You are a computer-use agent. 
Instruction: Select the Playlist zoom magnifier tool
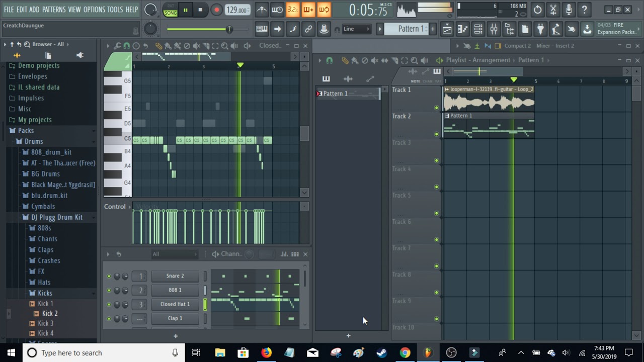(x=414, y=60)
